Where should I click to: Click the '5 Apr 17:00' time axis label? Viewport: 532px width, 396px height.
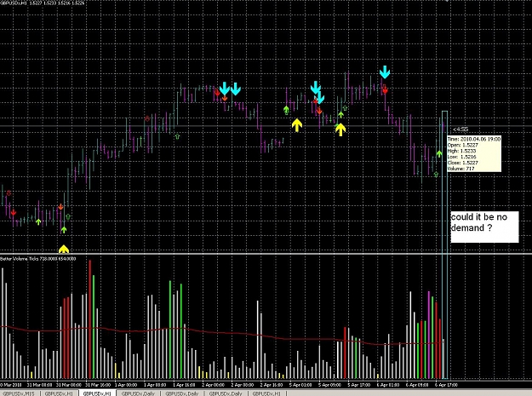point(358,385)
